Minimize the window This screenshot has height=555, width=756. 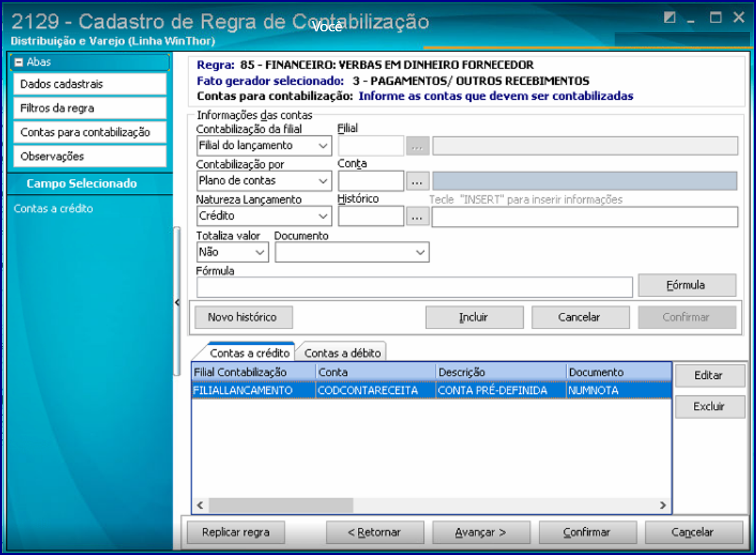tap(691, 19)
